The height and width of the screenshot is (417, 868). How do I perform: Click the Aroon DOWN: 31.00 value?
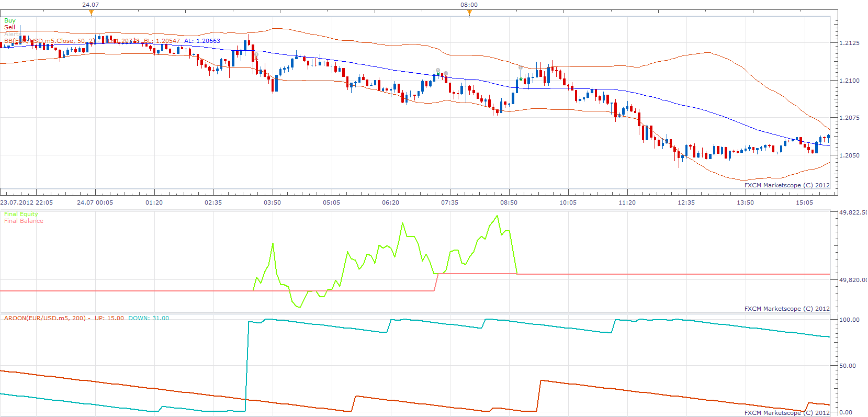(149, 318)
